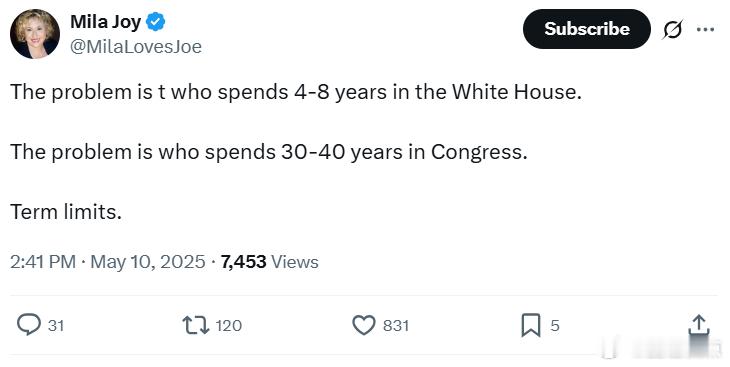730x367 pixels.
Task: Share the tweet via upload arrow icon
Action: point(699,325)
